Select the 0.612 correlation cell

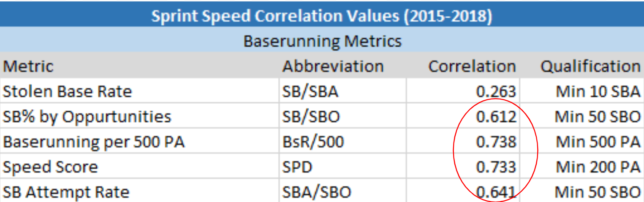pos(463,116)
